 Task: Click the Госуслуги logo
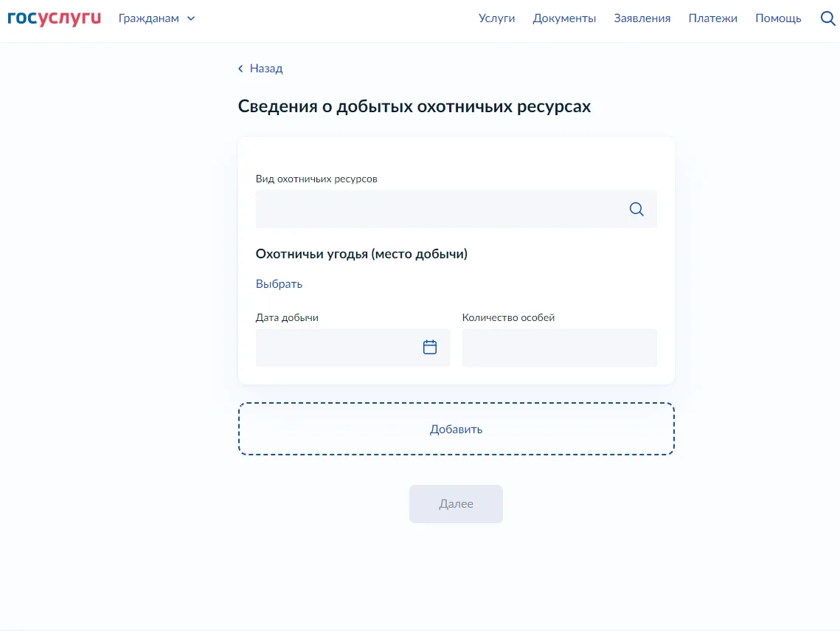click(54, 18)
